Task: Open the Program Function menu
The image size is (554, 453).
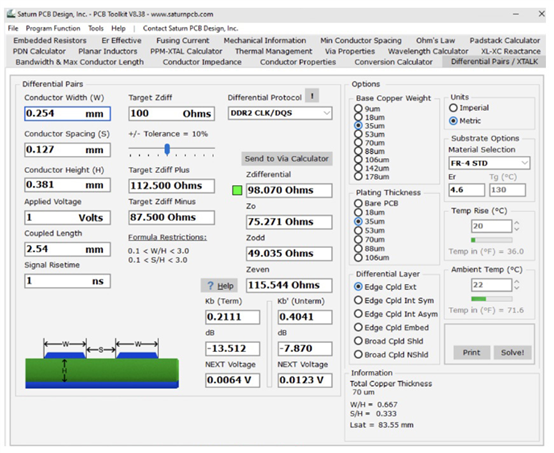Action: tap(53, 28)
